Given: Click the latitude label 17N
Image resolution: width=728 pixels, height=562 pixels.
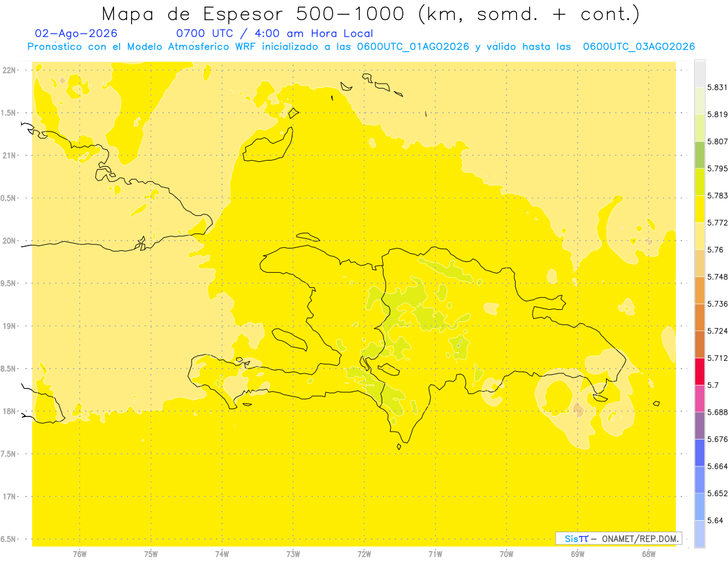Looking at the screenshot, I should click(x=10, y=497).
